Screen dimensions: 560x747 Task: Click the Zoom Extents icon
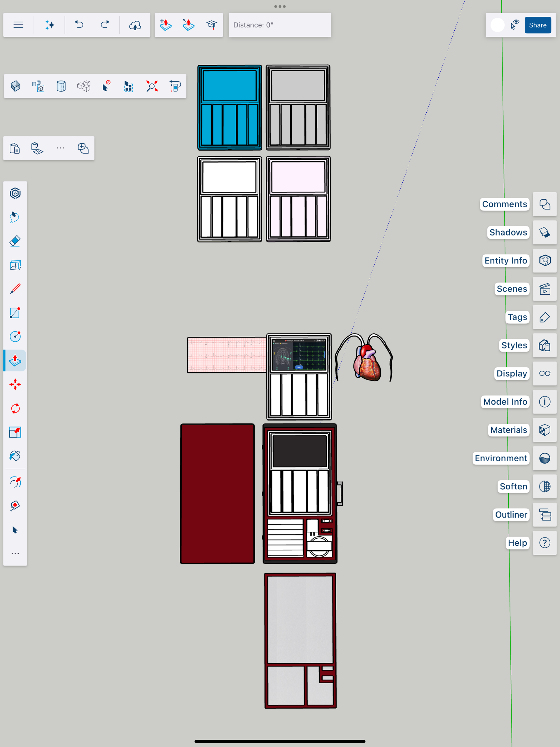[x=152, y=86]
